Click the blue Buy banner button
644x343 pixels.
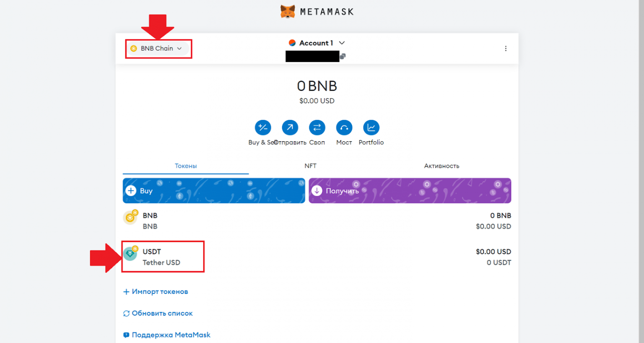(x=213, y=190)
